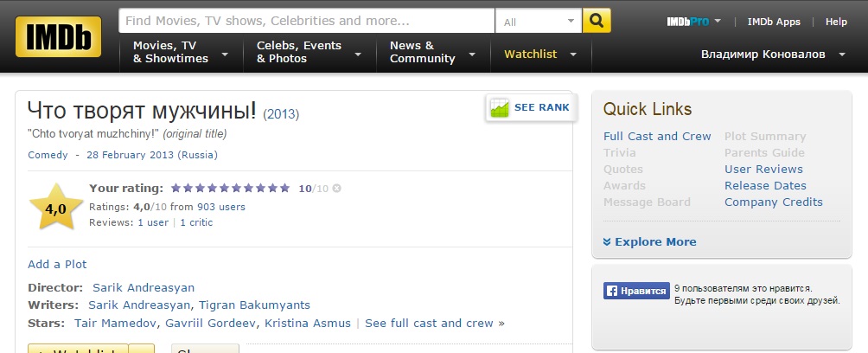Click the 28 February 2013 (Russia) link
The image size is (868, 353).
pos(152,155)
